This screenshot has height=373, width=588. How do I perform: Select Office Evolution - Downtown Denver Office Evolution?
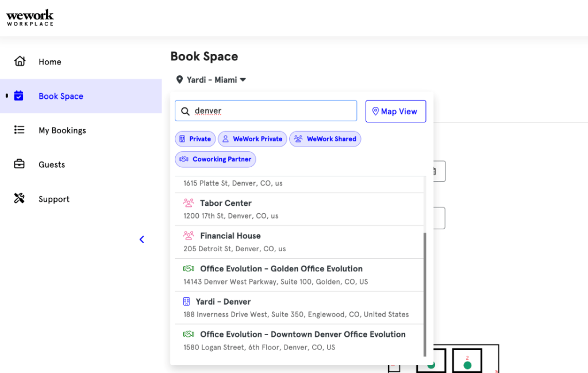click(299, 341)
